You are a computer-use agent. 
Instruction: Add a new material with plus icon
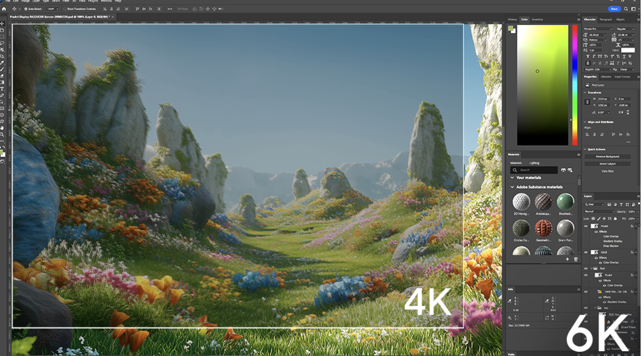pyautogui.click(x=567, y=259)
